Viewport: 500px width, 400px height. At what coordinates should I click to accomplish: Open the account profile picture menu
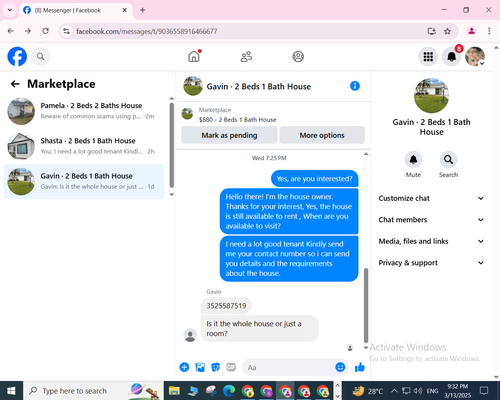pyautogui.click(x=475, y=57)
